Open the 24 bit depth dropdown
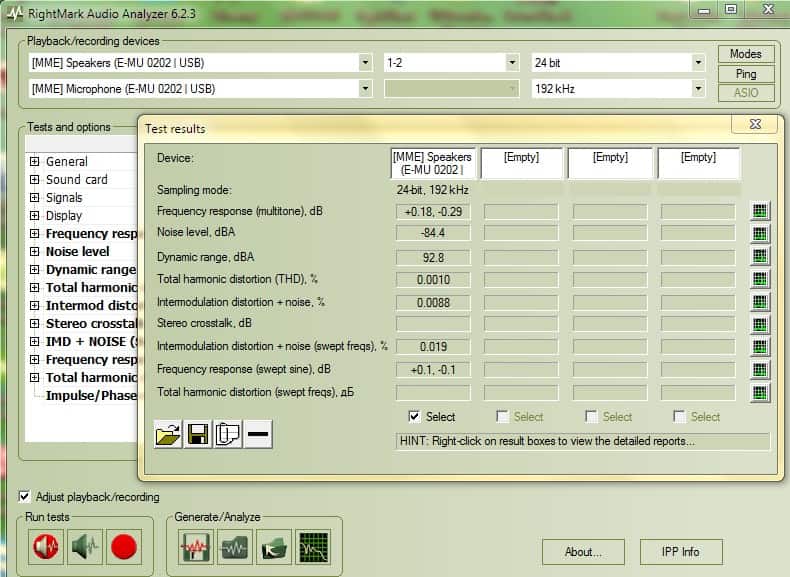 pyautogui.click(x=698, y=63)
